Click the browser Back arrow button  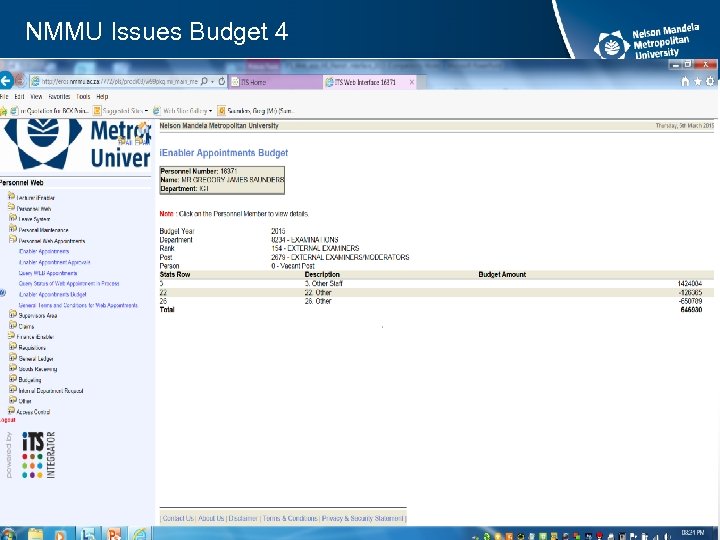pyautogui.click(x=6, y=81)
